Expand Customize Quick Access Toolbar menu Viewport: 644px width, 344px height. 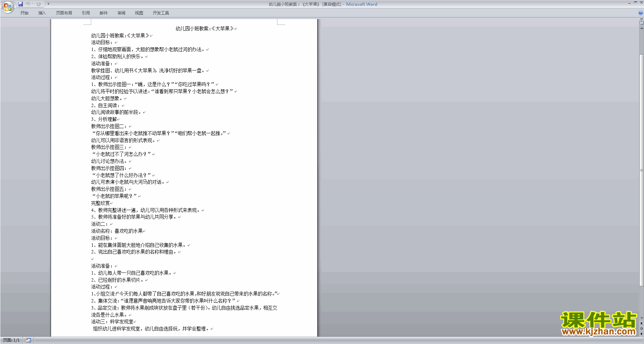[x=48, y=4]
